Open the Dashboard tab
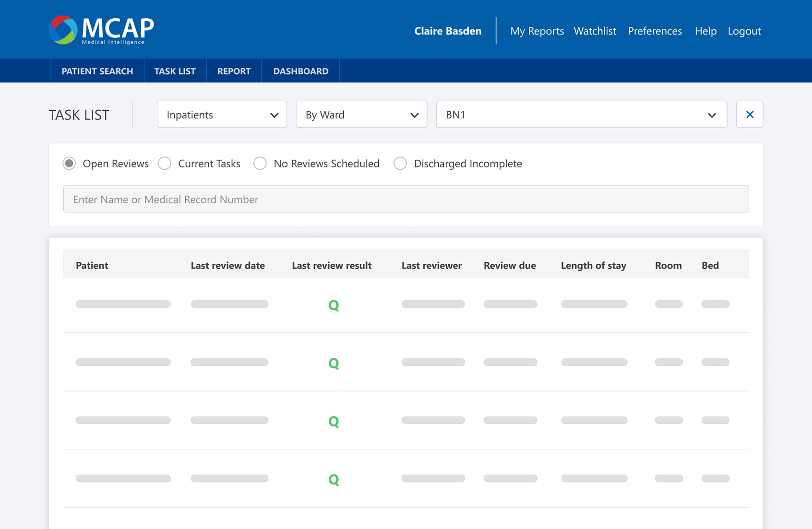The height and width of the screenshot is (529, 812). click(x=301, y=71)
